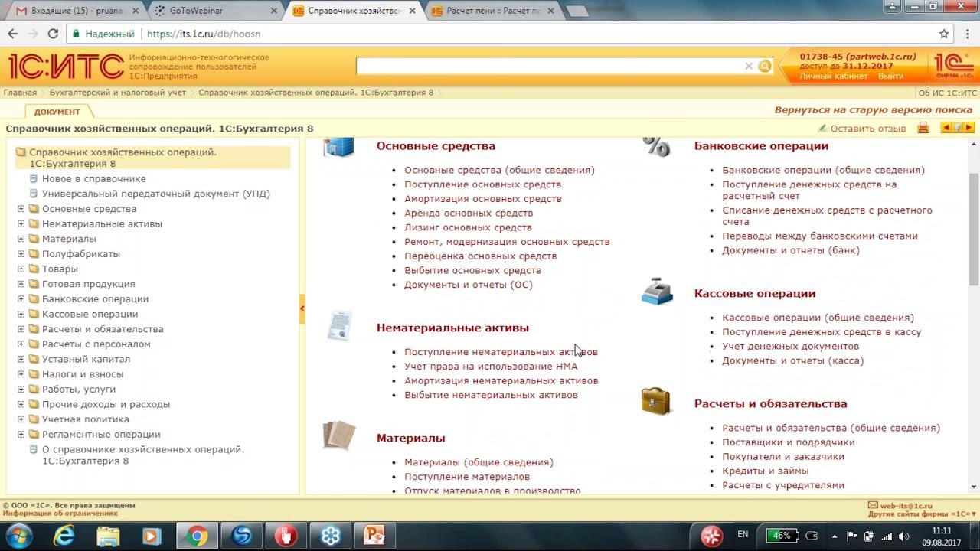Go back with the browser back arrow
The image size is (980, 551).
coord(12,34)
